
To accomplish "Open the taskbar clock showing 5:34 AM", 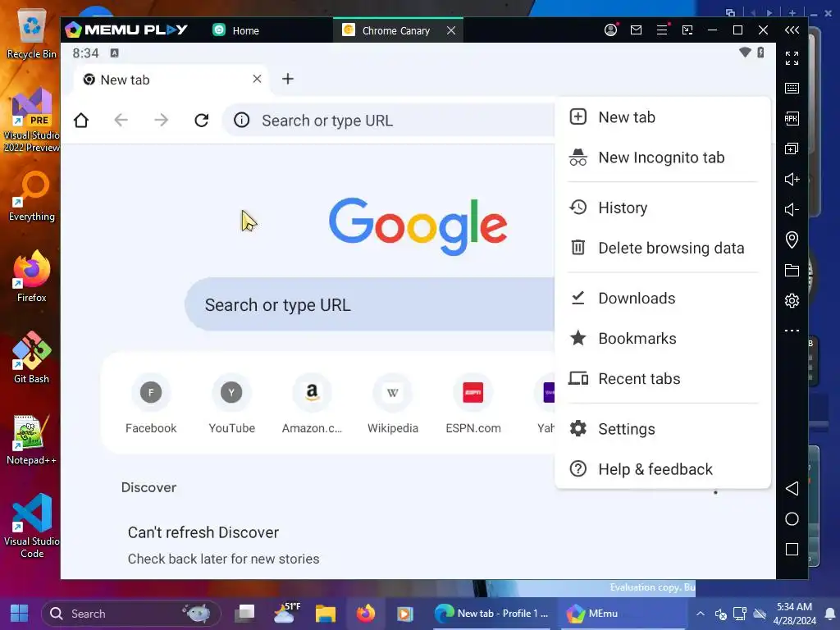I will (794, 614).
